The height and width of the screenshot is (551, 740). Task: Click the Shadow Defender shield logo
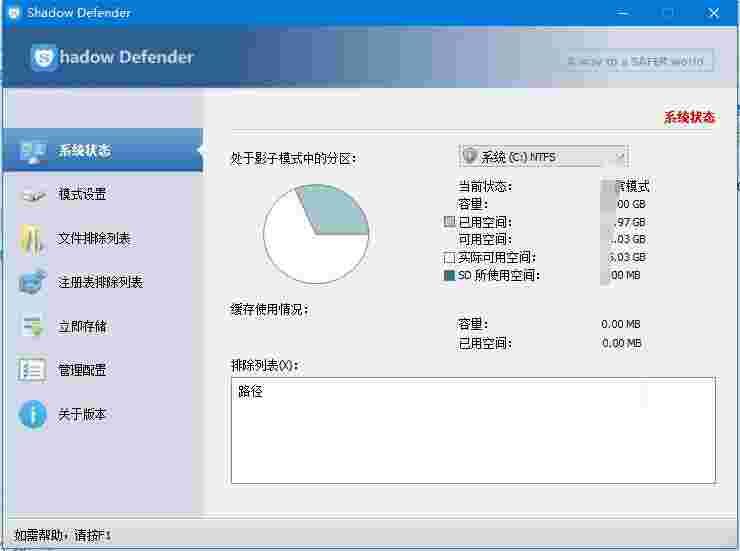[44, 58]
